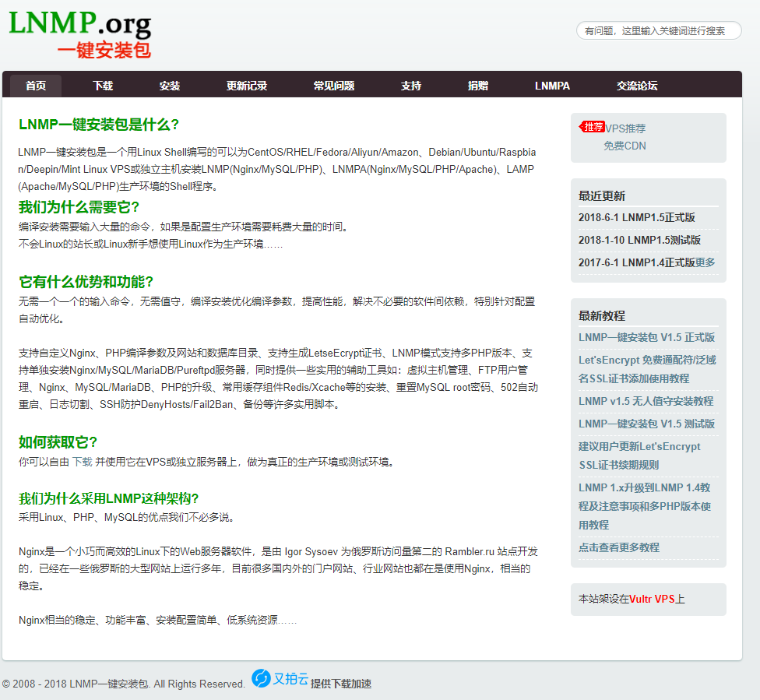The width and height of the screenshot is (760, 700).
Task: Open LNMP 1.x升级到LNMP 1.4教程 link
Action: coord(645,506)
